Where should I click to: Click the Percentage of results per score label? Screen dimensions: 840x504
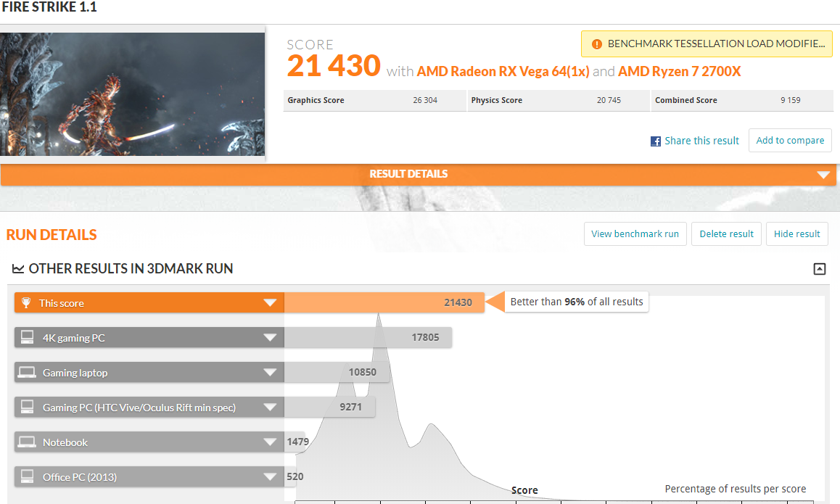(x=735, y=489)
